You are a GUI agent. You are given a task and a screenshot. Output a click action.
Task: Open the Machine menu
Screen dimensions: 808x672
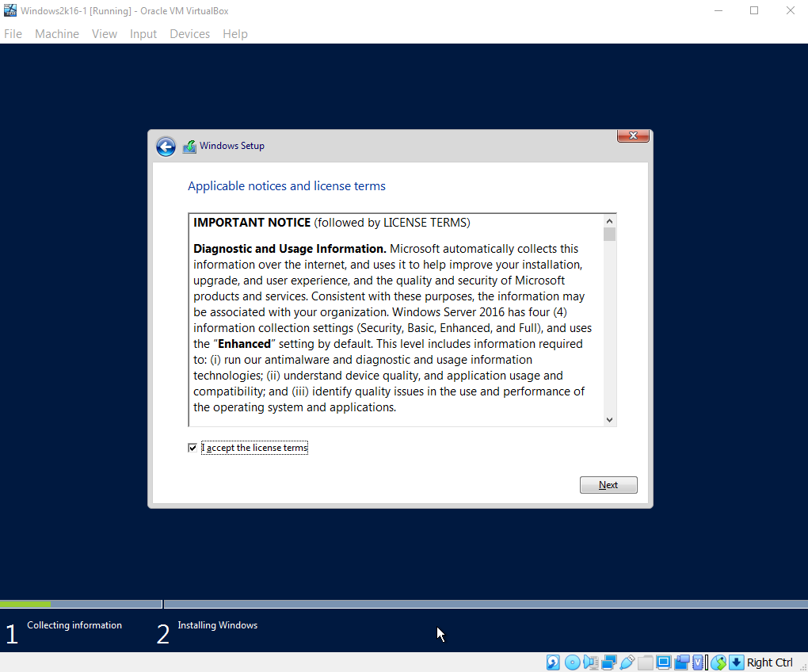pyautogui.click(x=57, y=34)
